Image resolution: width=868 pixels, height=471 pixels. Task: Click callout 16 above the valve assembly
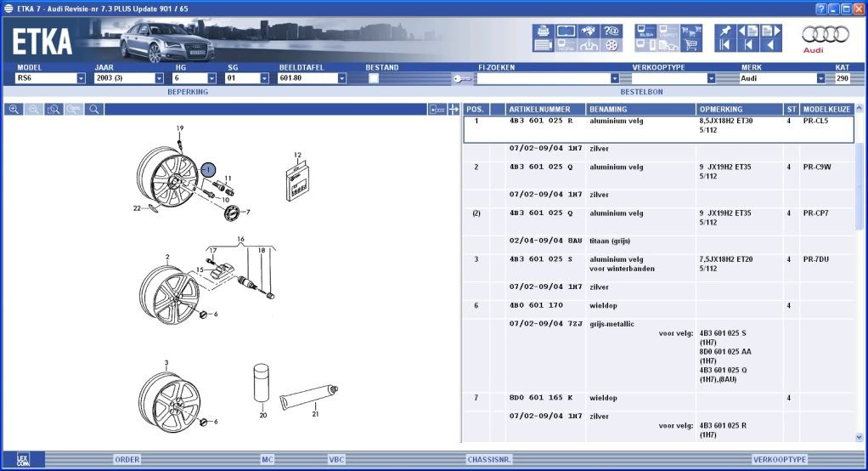(241, 240)
